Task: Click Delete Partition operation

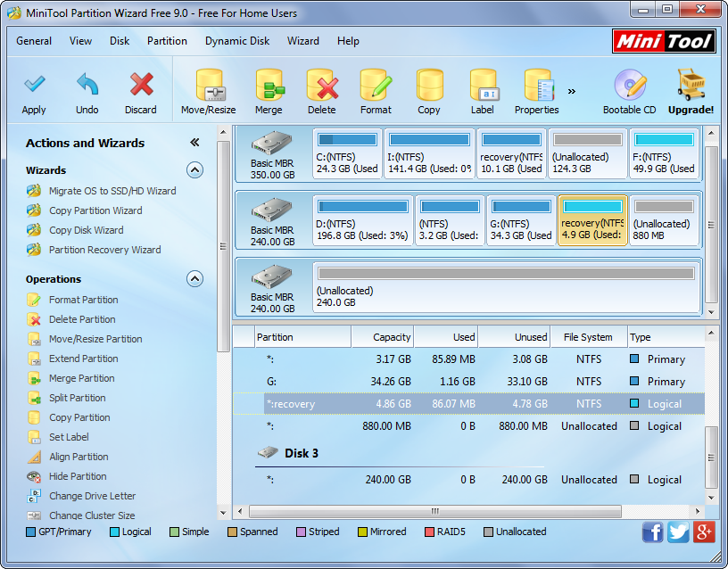Action: point(71,319)
